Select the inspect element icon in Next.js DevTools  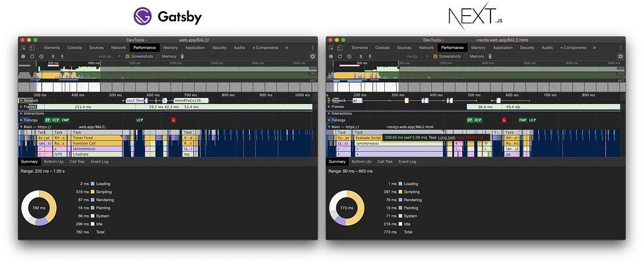331,48
